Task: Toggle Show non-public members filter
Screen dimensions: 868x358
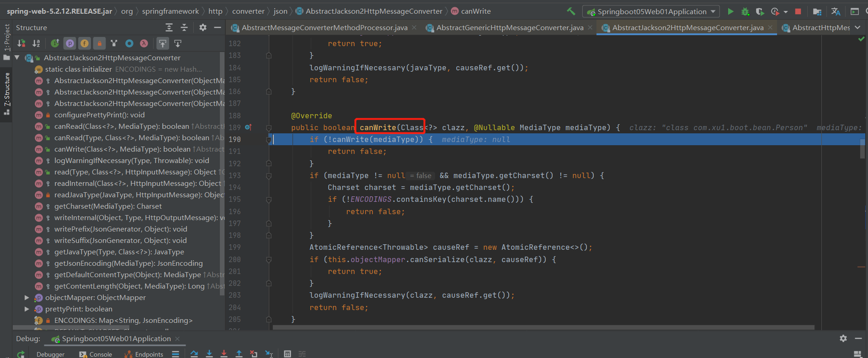Action: pyautogui.click(x=99, y=43)
